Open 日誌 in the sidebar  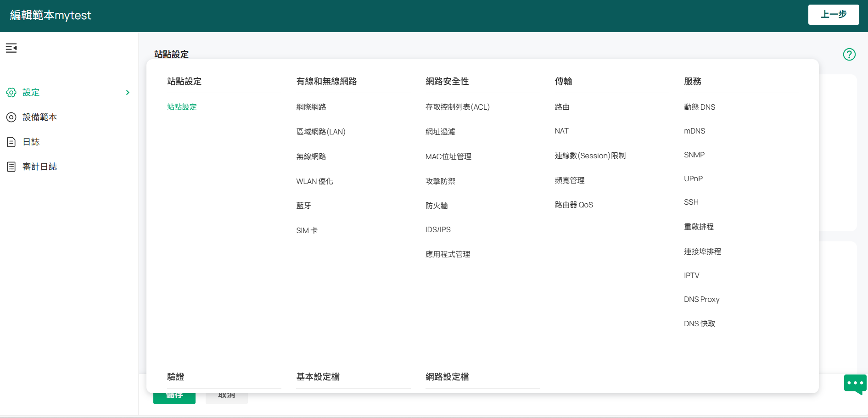(x=31, y=142)
